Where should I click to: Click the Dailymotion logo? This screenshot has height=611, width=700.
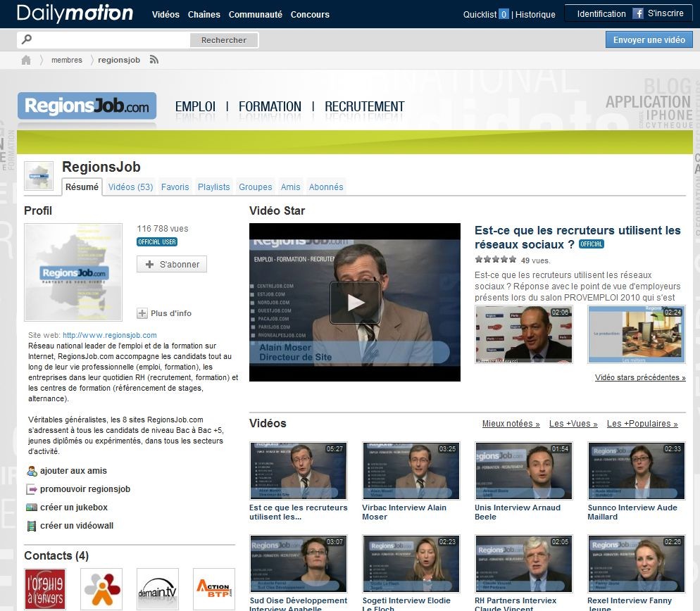click(75, 13)
